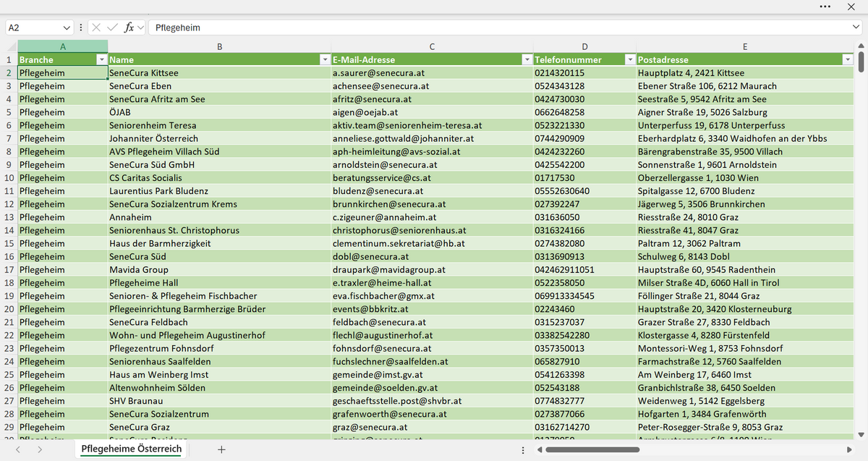
Task: Expand the Name Box dropdown arrow
Action: 67,28
